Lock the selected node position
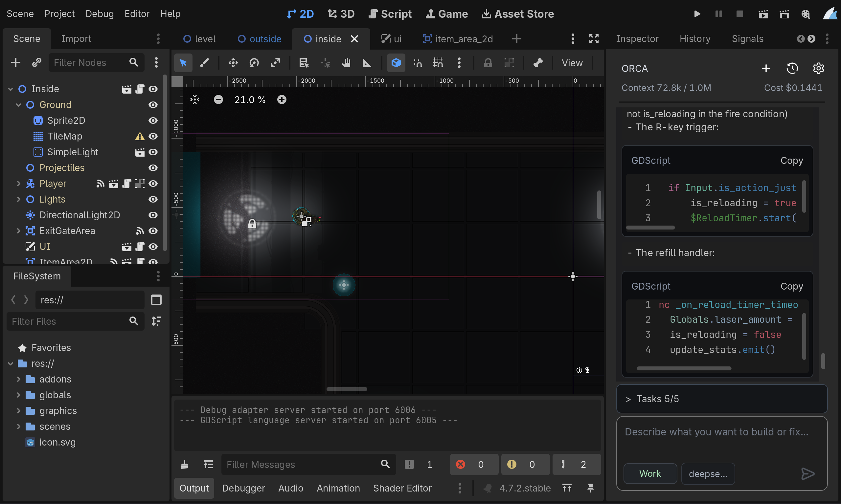The height and width of the screenshot is (504, 841). (488, 63)
